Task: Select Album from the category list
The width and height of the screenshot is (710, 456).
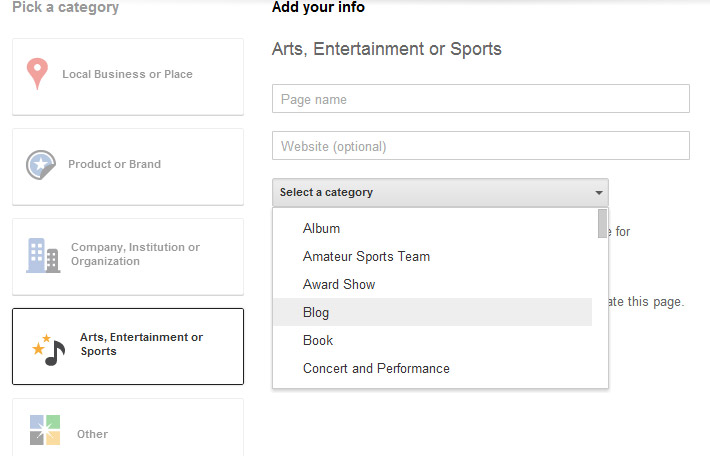Action: [x=322, y=228]
